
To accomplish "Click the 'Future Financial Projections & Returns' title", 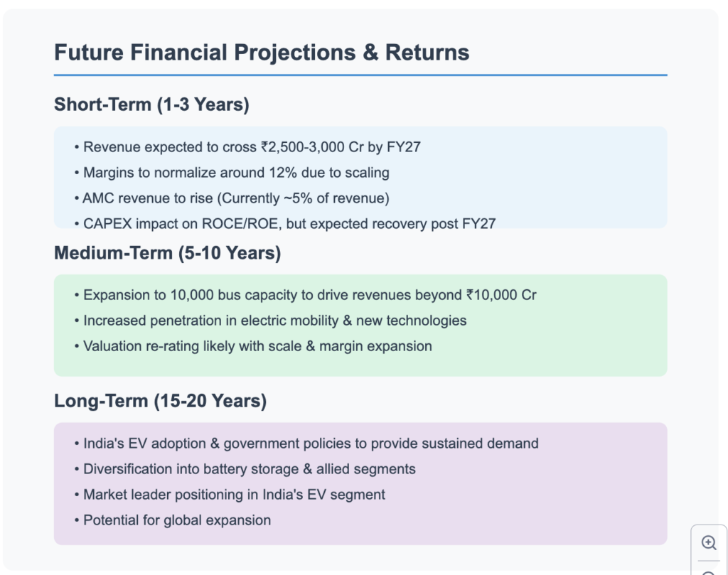I will pyautogui.click(x=262, y=52).
